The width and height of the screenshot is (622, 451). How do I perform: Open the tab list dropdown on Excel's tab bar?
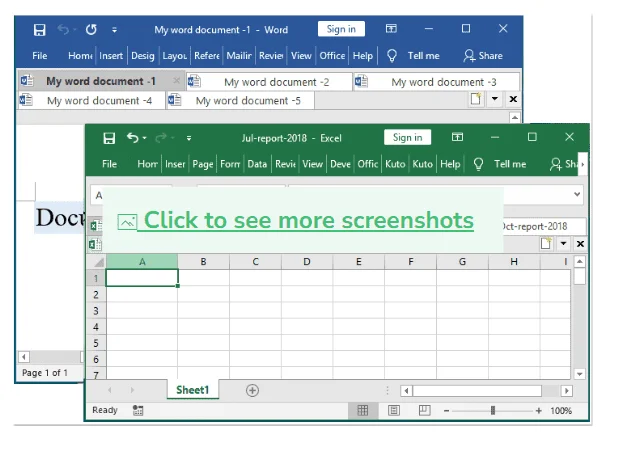tap(563, 243)
